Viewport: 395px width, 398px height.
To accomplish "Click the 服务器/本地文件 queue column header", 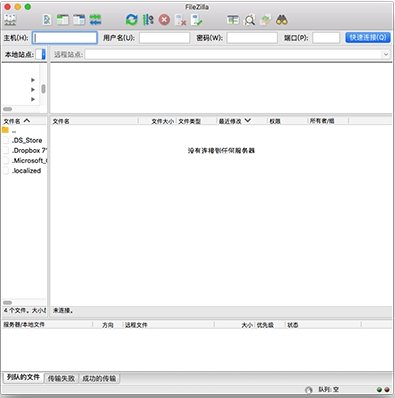I will tap(24, 325).
